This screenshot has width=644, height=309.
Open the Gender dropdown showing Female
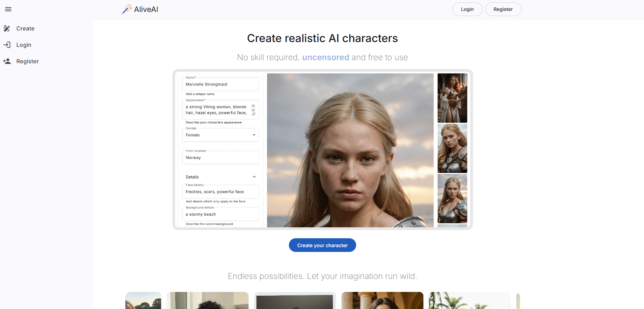click(220, 135)
